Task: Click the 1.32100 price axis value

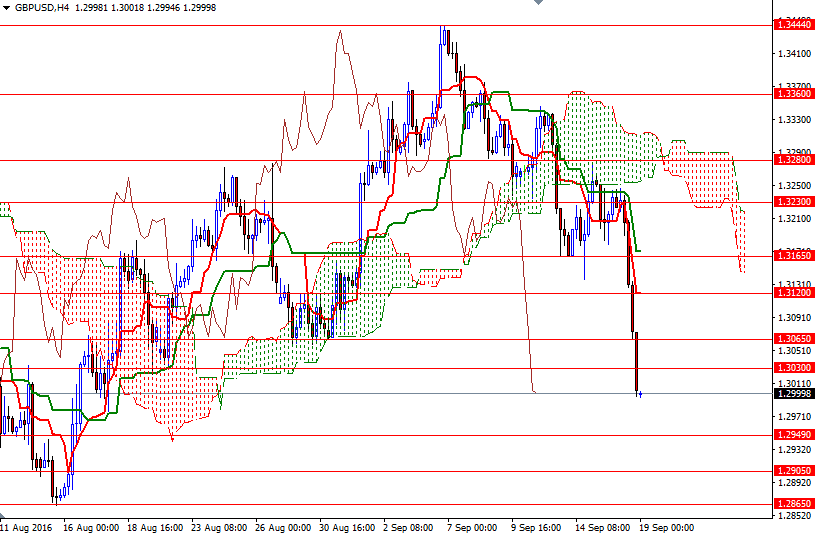Action: 794,218
